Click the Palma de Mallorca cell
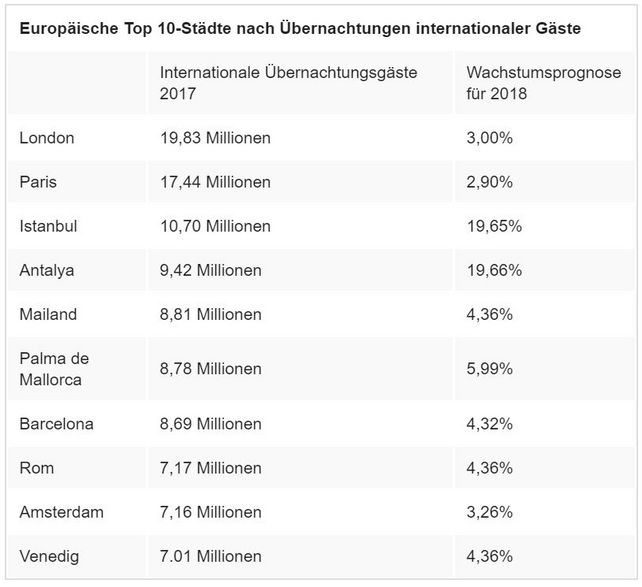 click(54, 368)
